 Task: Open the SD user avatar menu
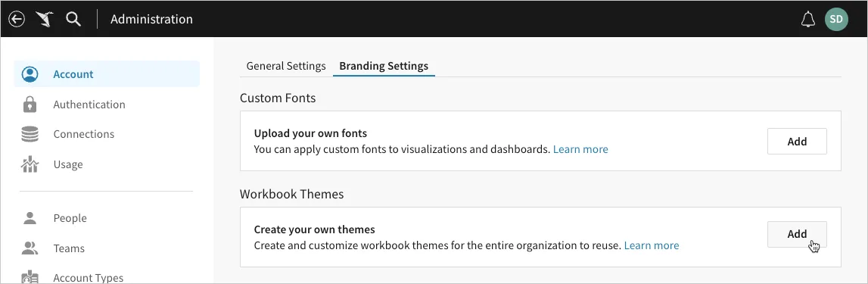click(836, 20)
